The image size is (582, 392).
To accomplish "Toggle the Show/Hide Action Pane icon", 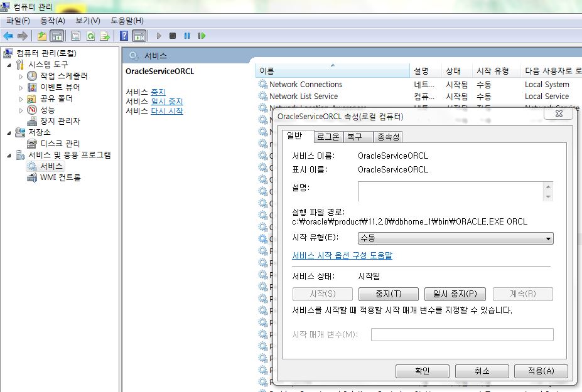I will coord(139,36).
